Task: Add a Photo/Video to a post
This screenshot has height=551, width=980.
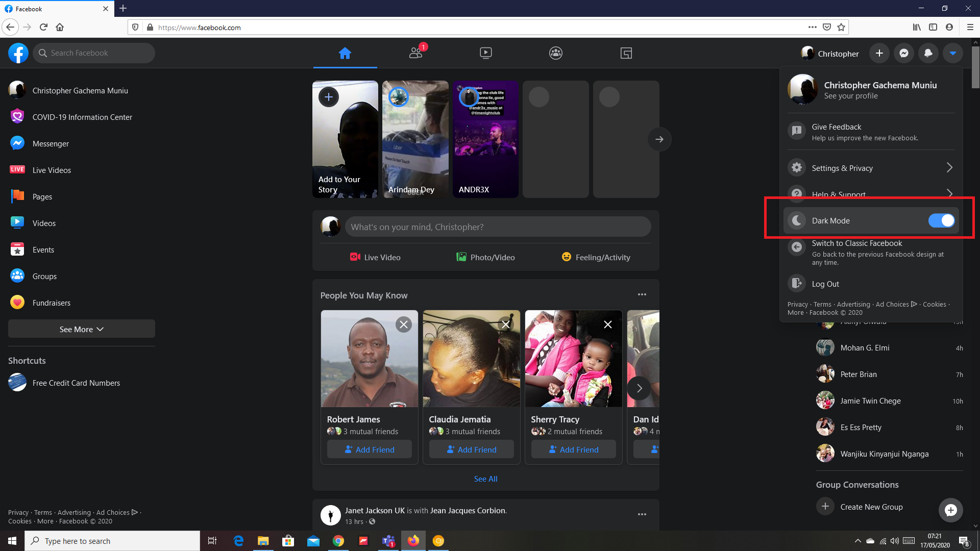Action: coord(486,257)
